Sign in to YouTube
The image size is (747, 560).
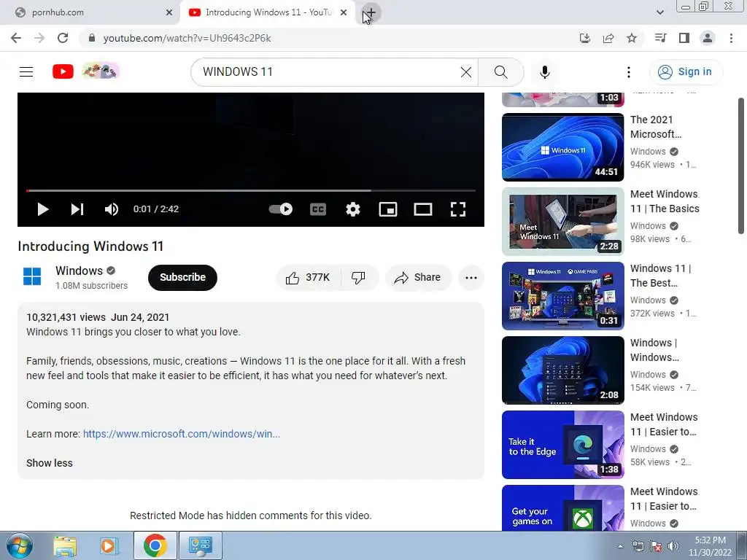(686, 72)
